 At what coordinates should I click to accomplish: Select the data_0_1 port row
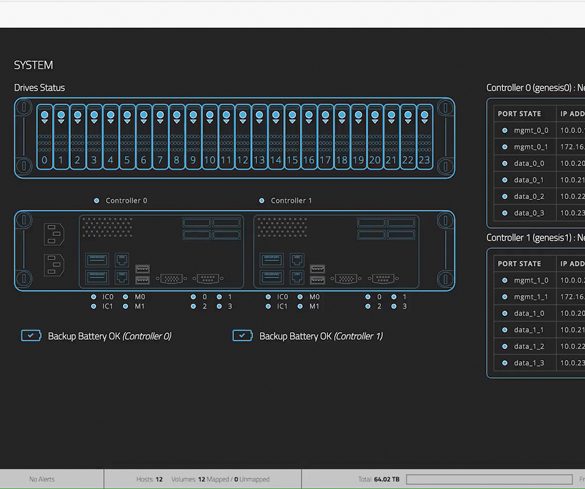539,180
